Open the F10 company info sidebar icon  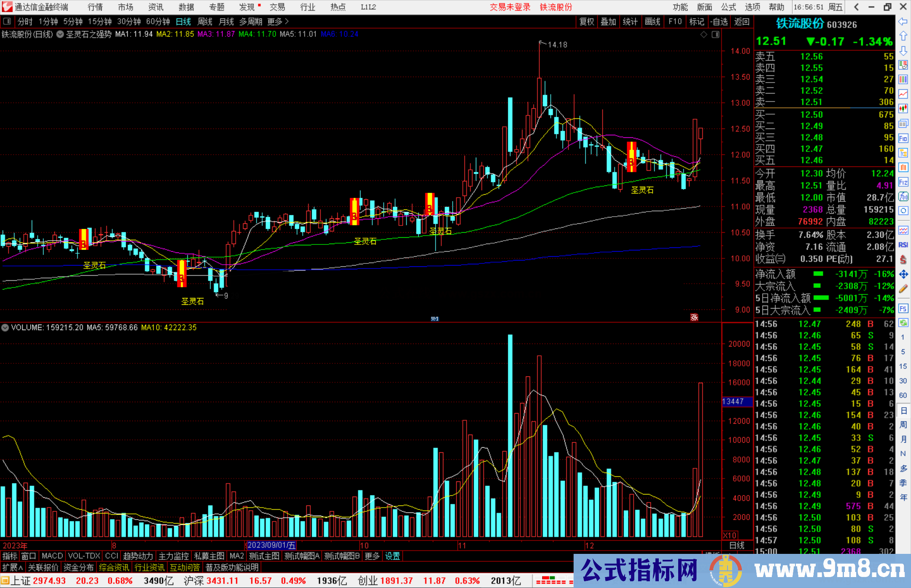tap(903, 138)
